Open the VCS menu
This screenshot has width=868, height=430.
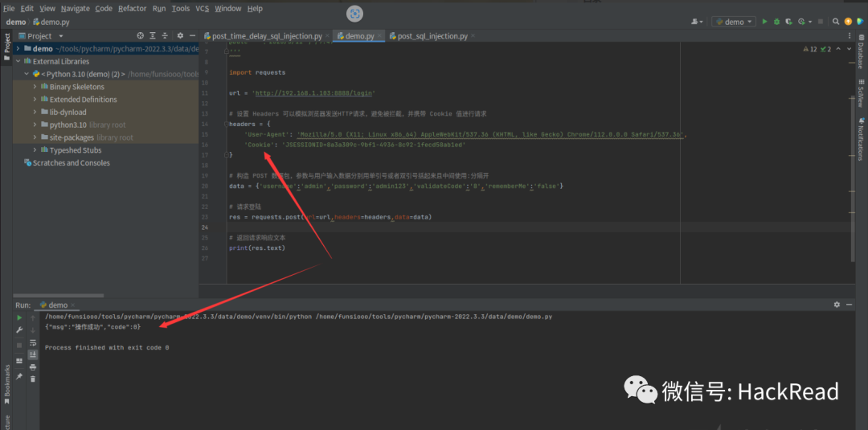202,8
